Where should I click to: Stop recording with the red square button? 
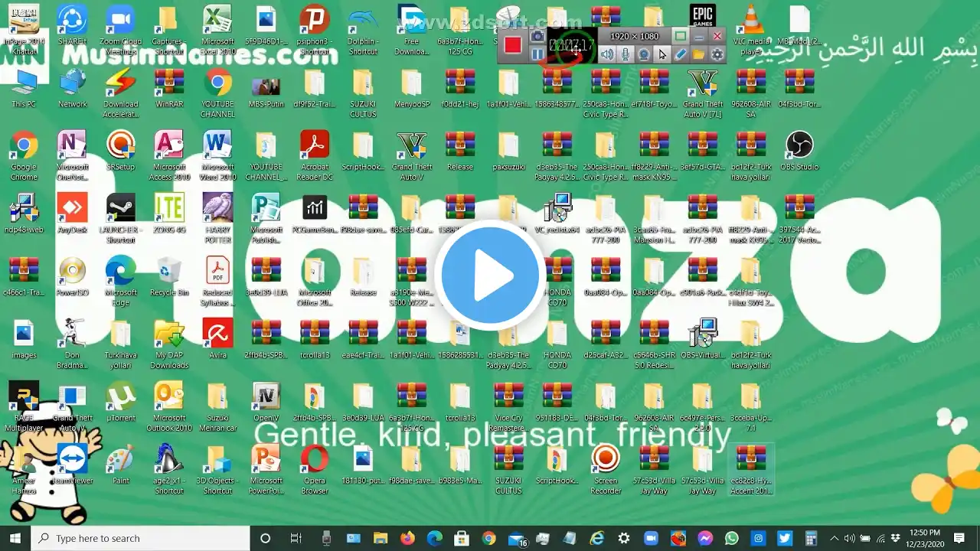(513, 45)
